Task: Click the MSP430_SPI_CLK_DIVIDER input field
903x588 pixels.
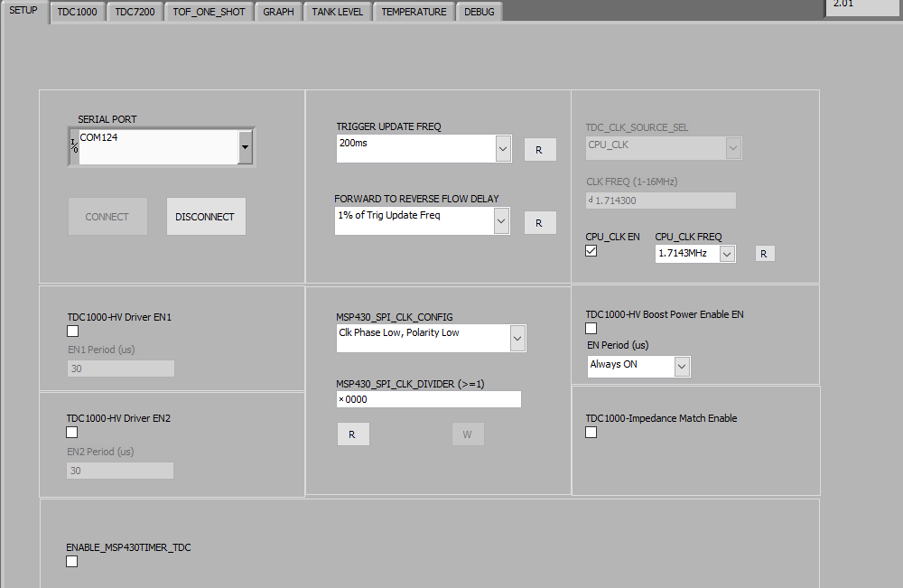Action: [428, 399]
